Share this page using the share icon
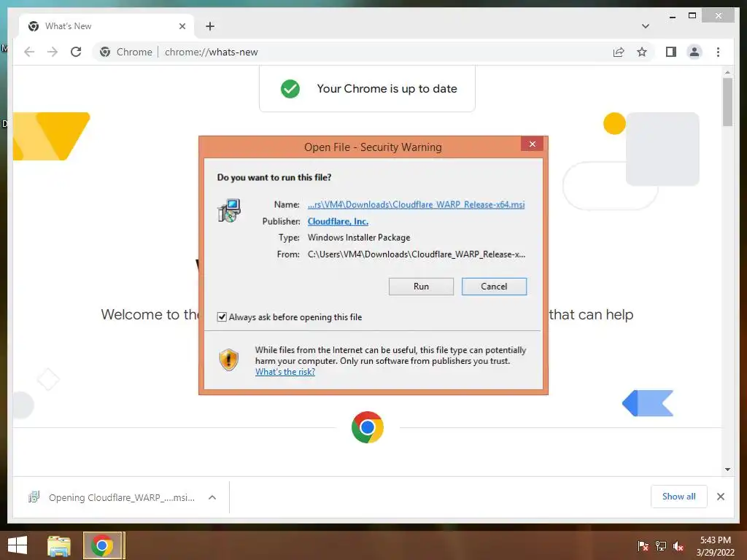The width and height of the screenshot is (747, 560). tap(619, 52)
